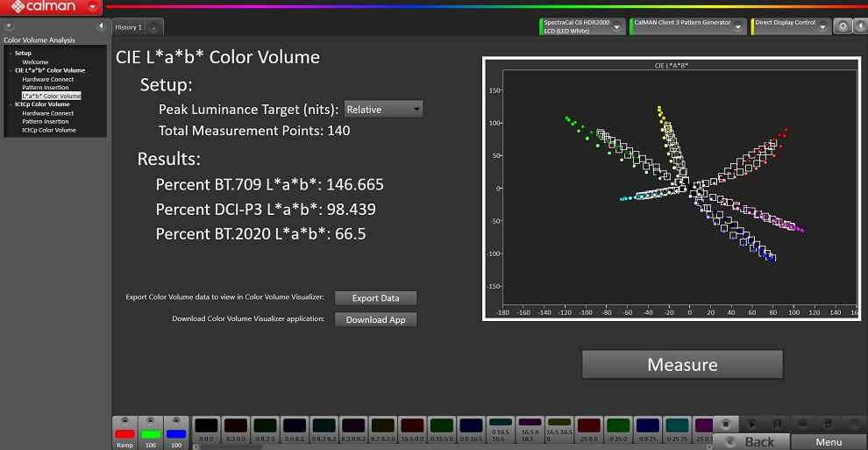
Task: Click the Download App button
Action: (375, 319)
